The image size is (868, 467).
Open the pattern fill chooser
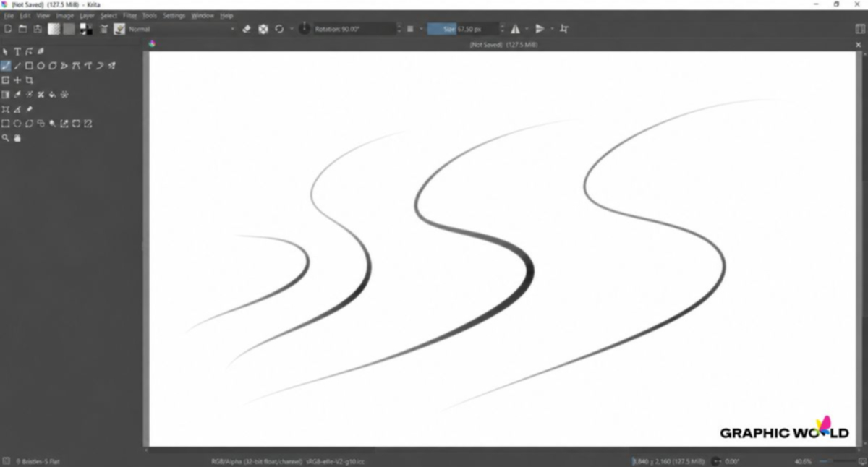point(69,29)
